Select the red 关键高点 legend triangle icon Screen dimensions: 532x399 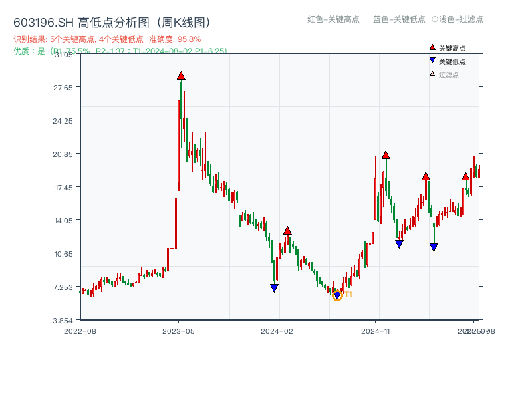click(x=432, y=47)
